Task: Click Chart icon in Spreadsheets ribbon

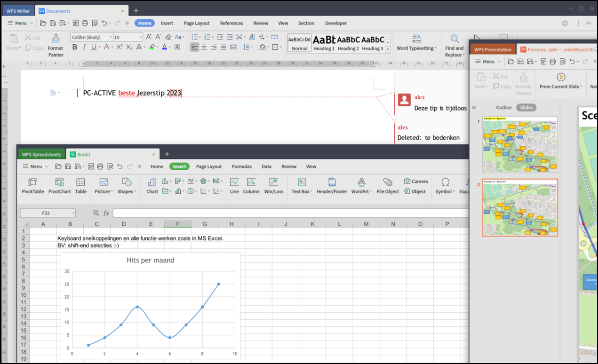Action: tap(152, 186)
